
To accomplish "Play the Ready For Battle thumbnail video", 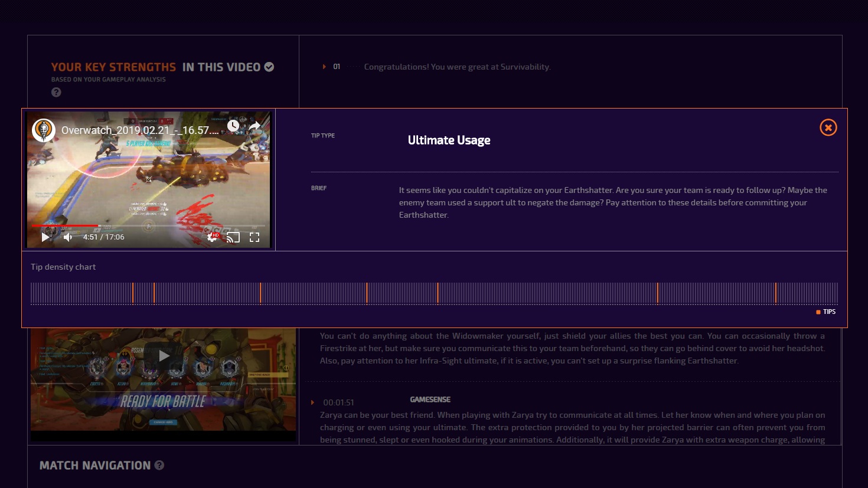I will pyautogui.click(x=164, y=355).
